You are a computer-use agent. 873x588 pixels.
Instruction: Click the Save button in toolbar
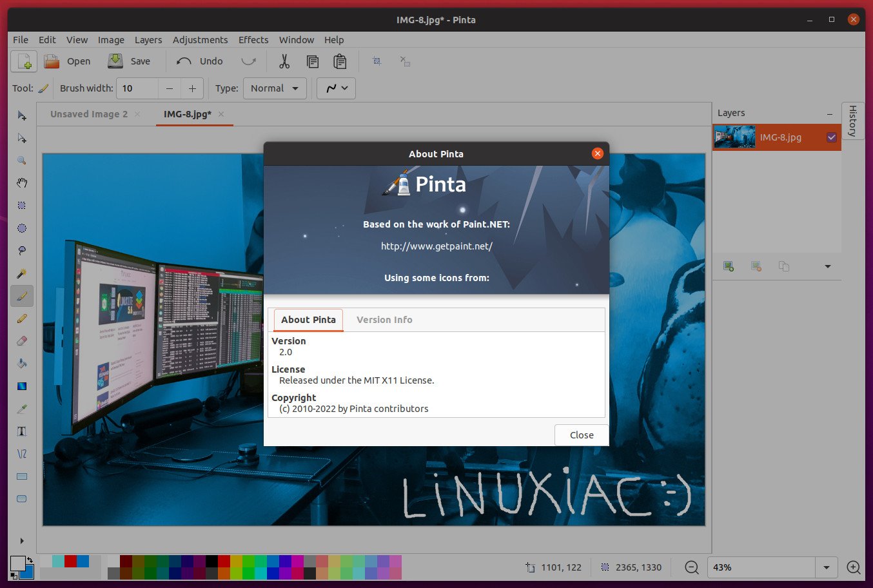pos(129,61)
